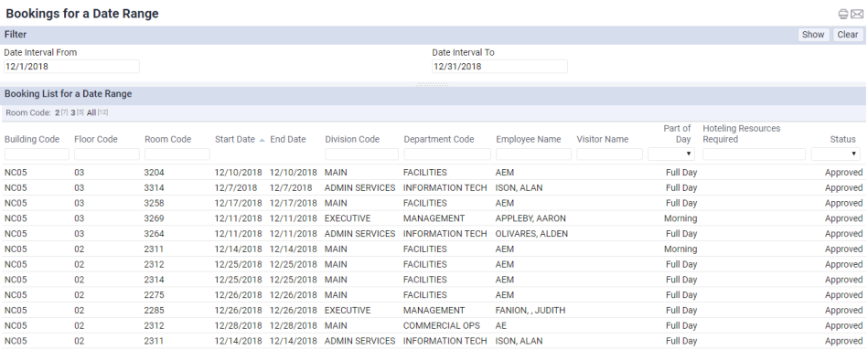
Task: Click the print icon
Action: pos(843,15)
